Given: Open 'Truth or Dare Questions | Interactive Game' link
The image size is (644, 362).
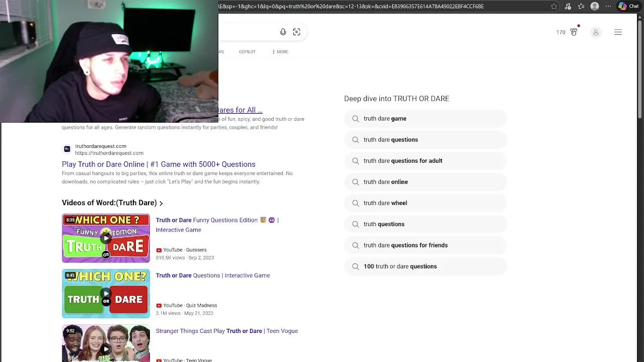Looking at the screenshot, I should point(213,276).
